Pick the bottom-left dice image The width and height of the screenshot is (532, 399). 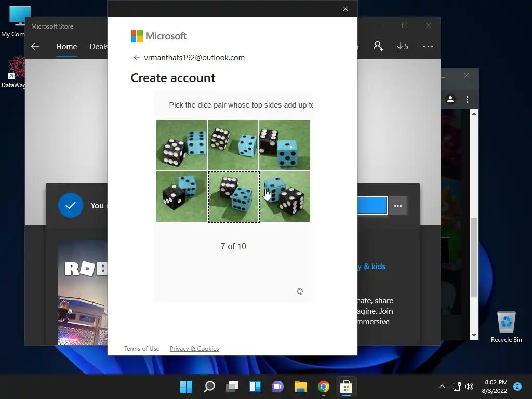click(181, 197)
